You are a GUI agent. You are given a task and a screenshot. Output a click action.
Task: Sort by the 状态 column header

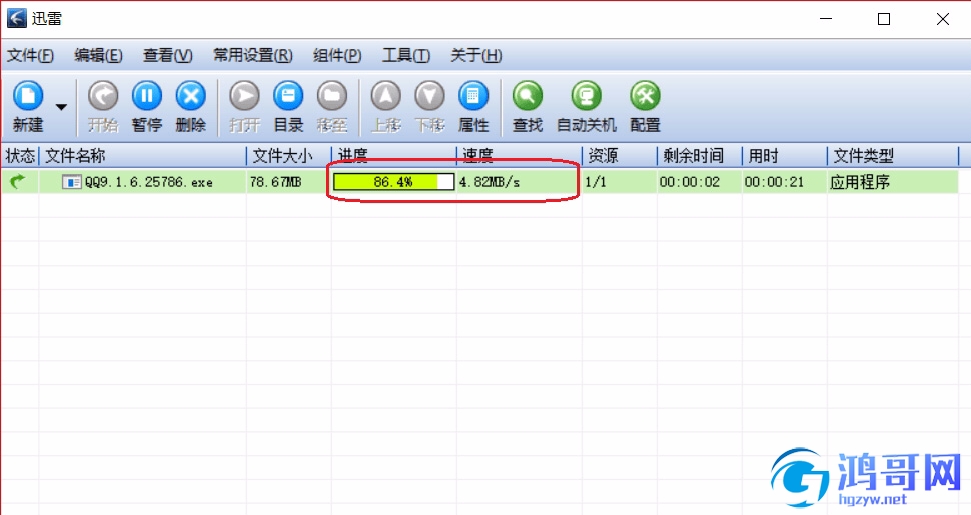[x=20, y=155]
